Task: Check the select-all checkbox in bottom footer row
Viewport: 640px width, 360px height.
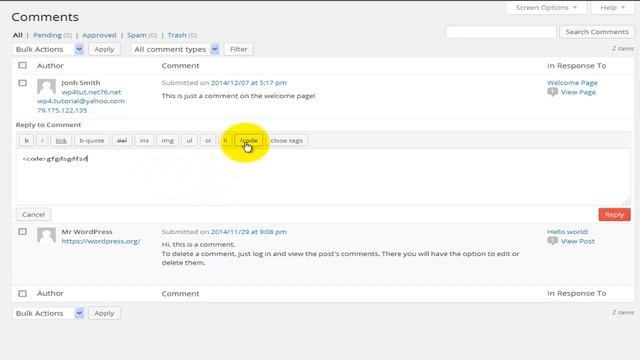Action: [22, 293]
